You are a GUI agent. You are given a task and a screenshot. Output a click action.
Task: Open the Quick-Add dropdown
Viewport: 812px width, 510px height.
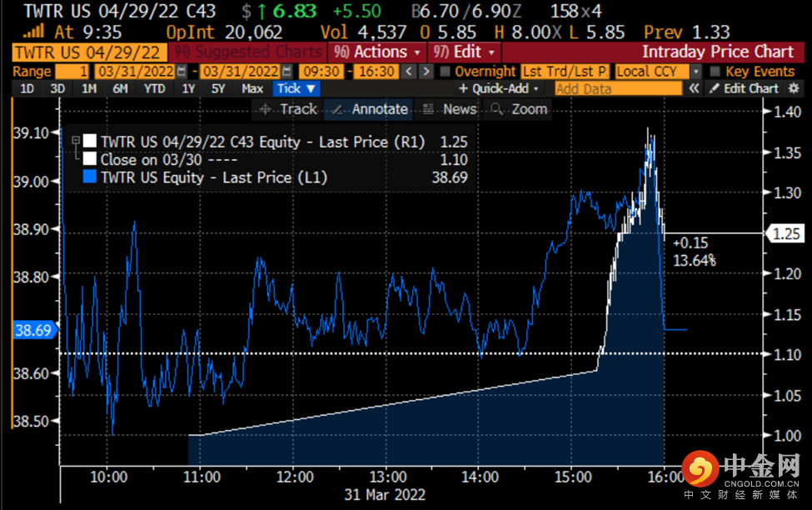click(x=499, y=88)
